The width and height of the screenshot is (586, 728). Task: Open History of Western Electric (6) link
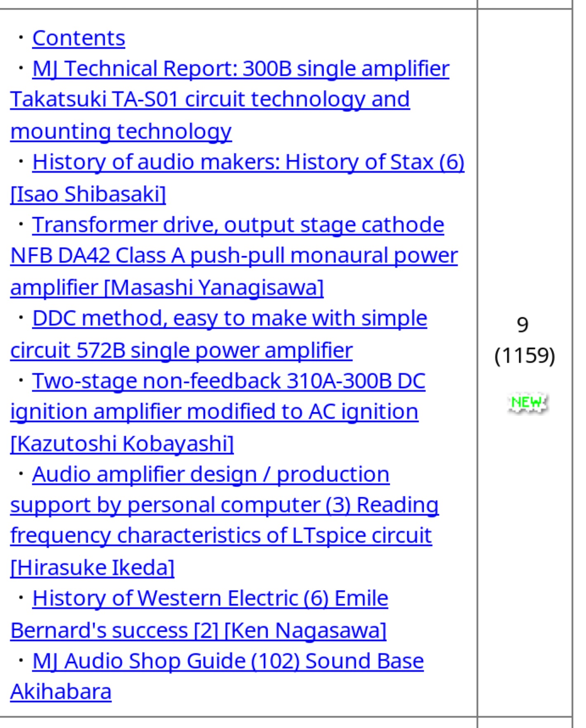pos(210,598)
